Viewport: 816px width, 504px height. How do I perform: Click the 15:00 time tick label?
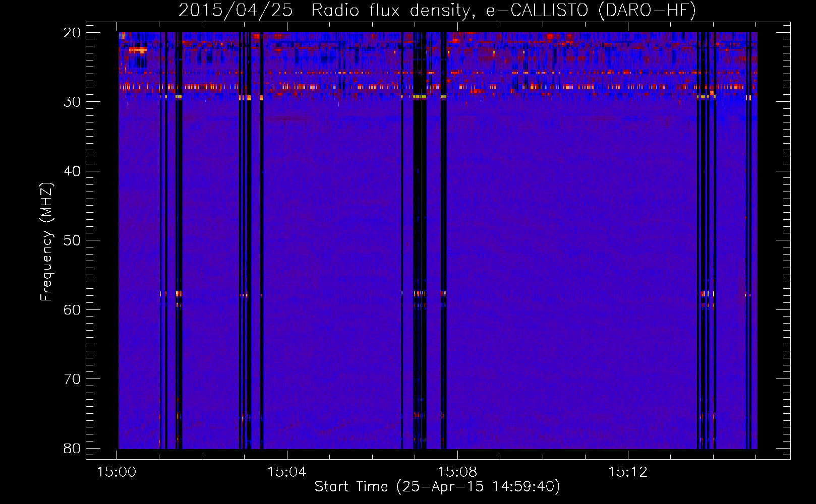coord(117,472)
